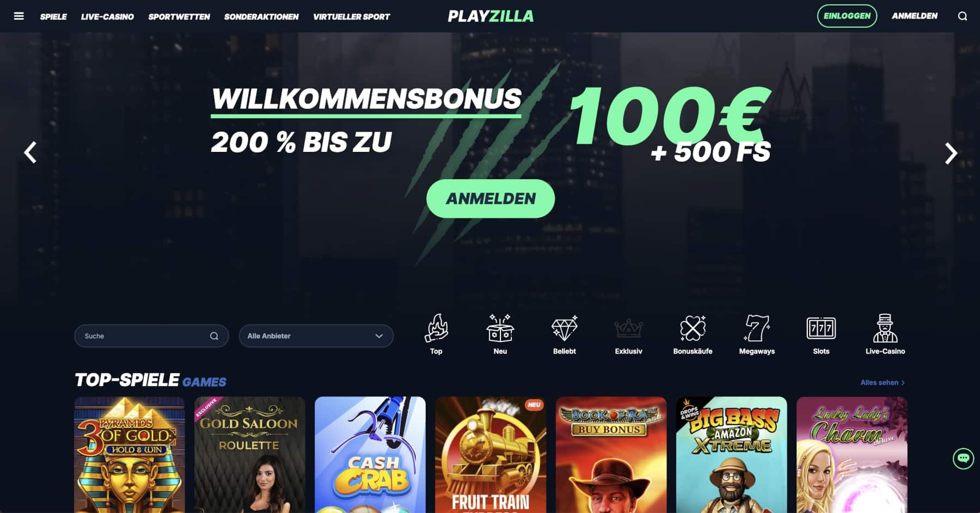Choose the Exklusiv crown icon
Viewport: 980px width, 513px height.
pyautogui.click(x=628, y=329)
